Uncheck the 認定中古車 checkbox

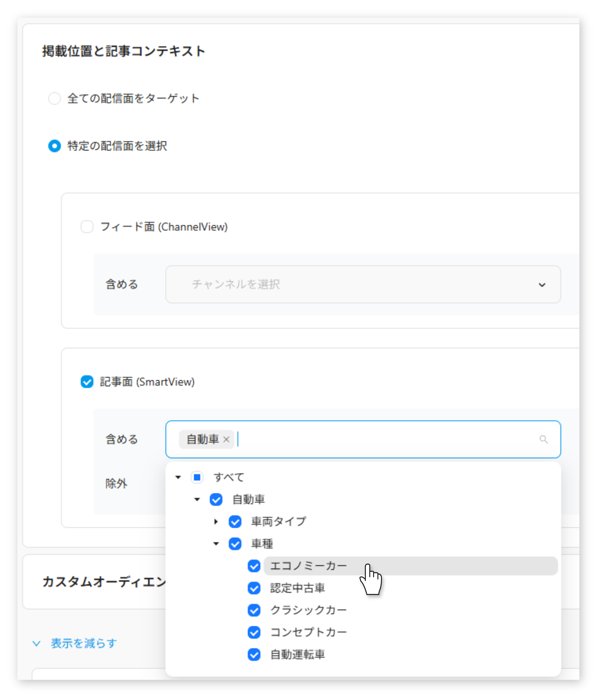coord(254,588)
